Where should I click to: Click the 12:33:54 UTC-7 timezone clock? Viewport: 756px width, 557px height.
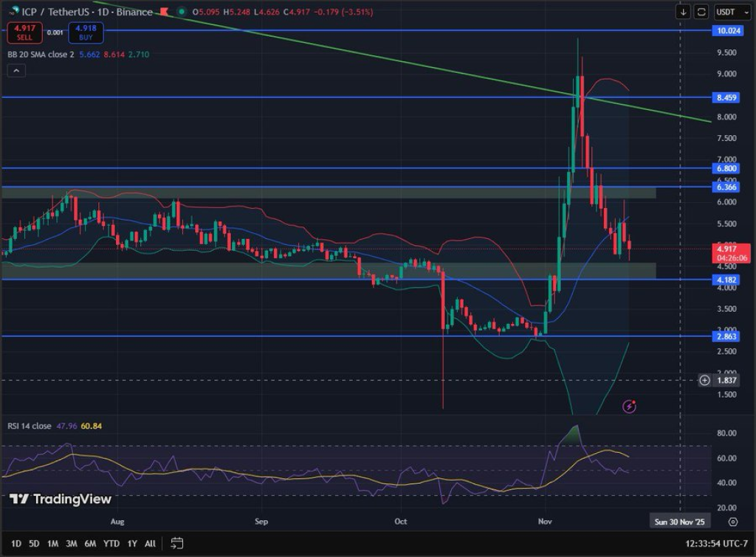[x=712, y=544]
